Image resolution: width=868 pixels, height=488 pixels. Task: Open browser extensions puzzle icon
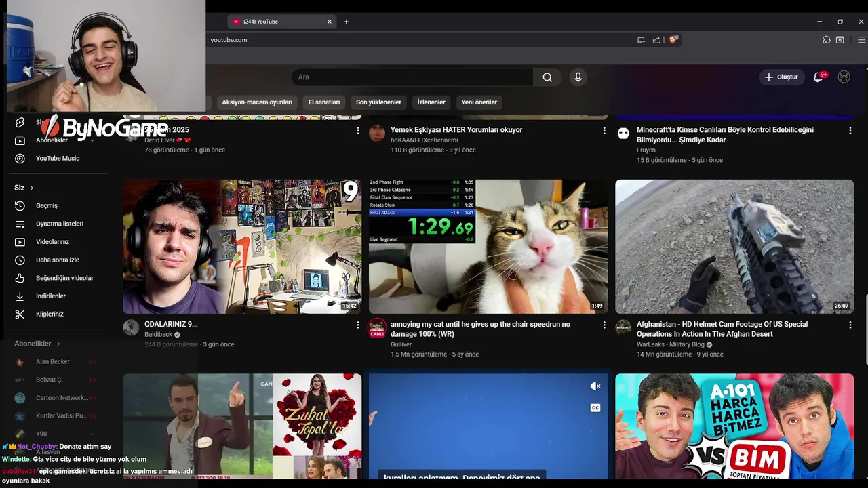[826, 40]
